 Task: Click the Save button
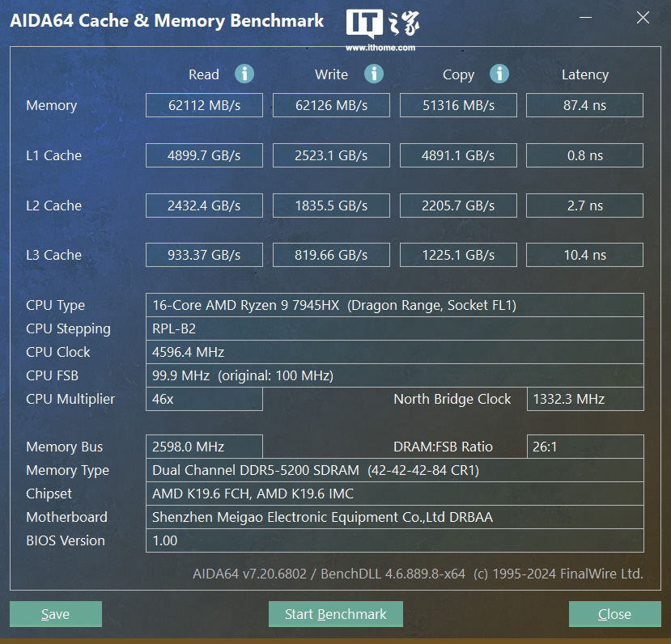(x=56, y=614)
